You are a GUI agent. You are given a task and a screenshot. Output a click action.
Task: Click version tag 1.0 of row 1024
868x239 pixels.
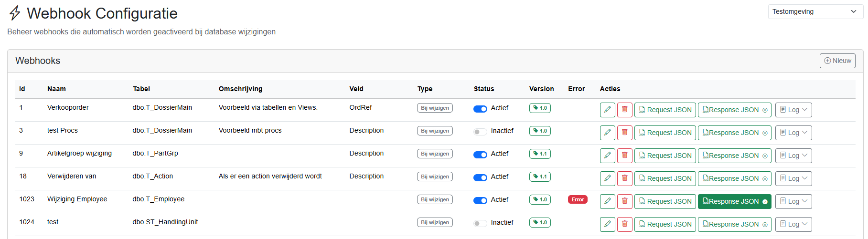pos(540,222)
